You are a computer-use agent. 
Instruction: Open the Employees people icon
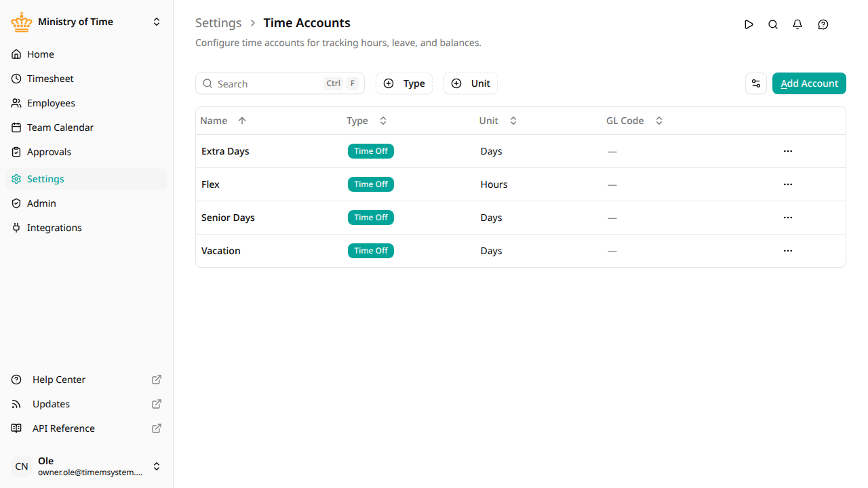click(x=16, y=103)
